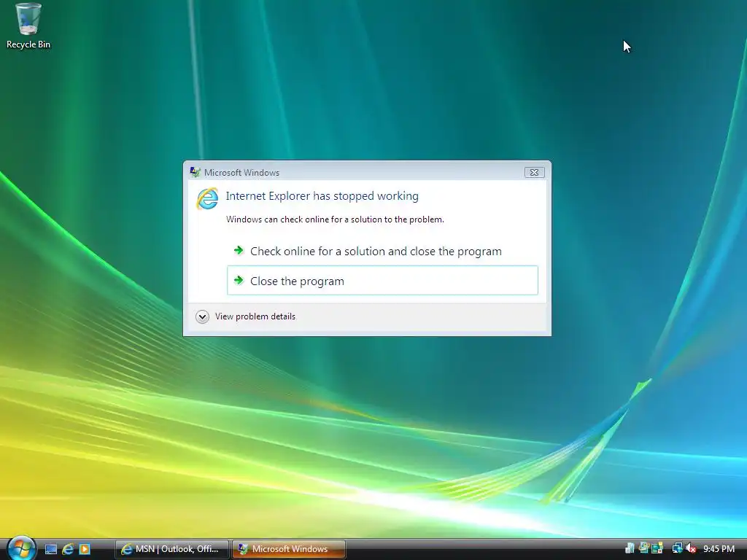Switch to MSN | Outlook taskbar window
Screen dimensions: 747x560
[172, 549]
